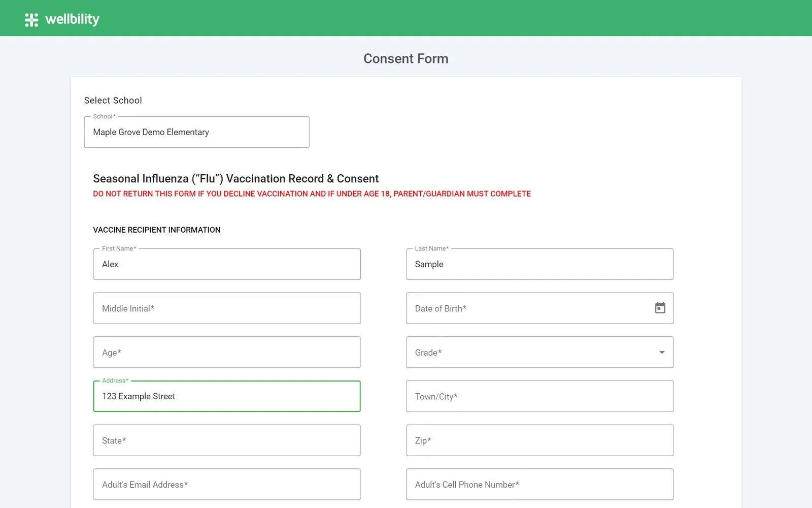Click the red DO NOT RETURN THIS FORM warning
Viewport: 812px width, 508px height.
(x=312, y=194)
